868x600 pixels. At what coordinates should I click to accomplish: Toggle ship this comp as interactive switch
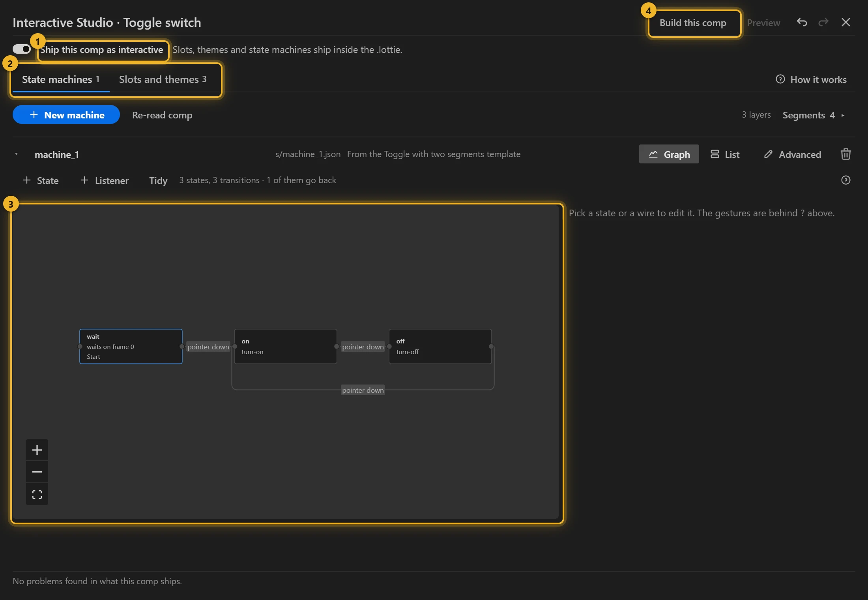click(x=22, y=49)
